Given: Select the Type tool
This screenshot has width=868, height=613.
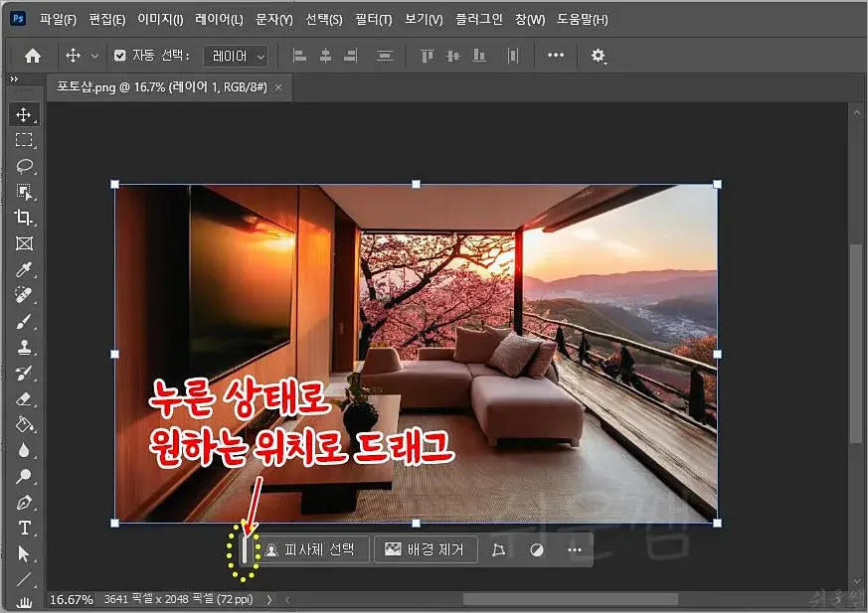Looking at the screenshot, I should tap(25, 528).
